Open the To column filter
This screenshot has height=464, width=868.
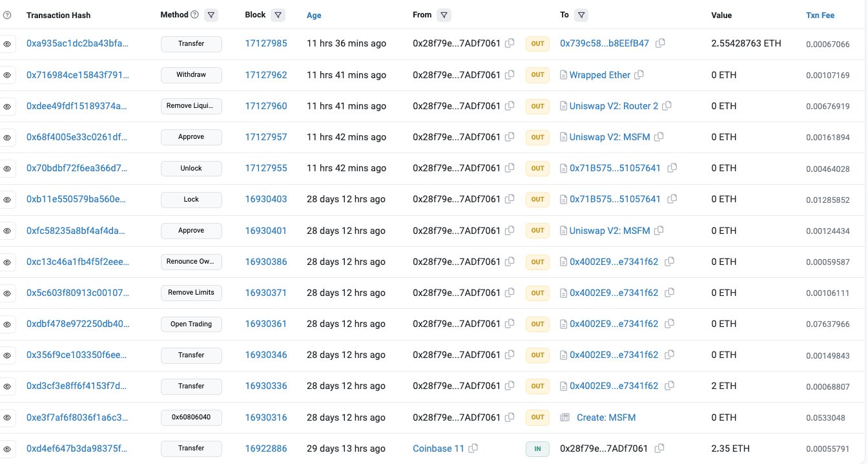tap(581, 15)
